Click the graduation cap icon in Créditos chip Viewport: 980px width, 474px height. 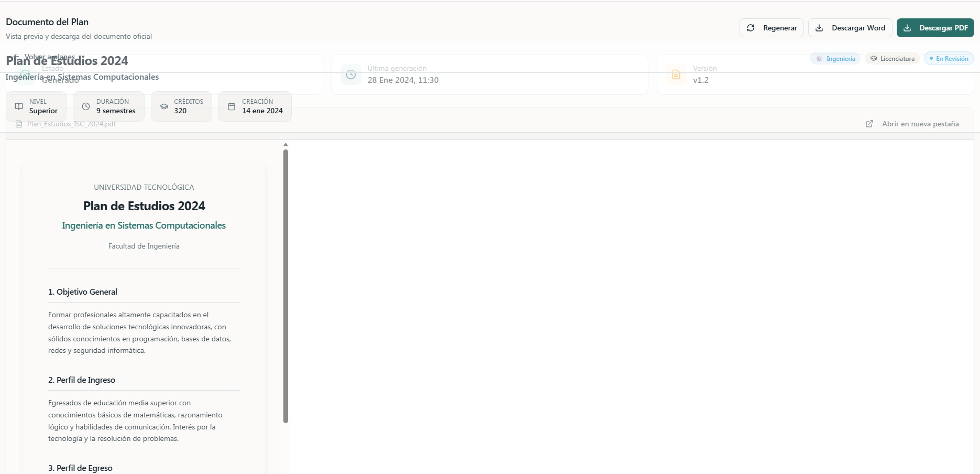coord(164,106)
